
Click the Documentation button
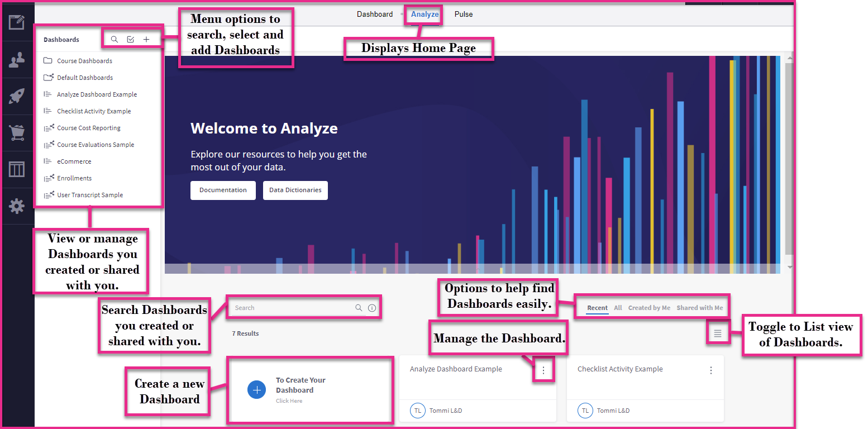(223, 190)
